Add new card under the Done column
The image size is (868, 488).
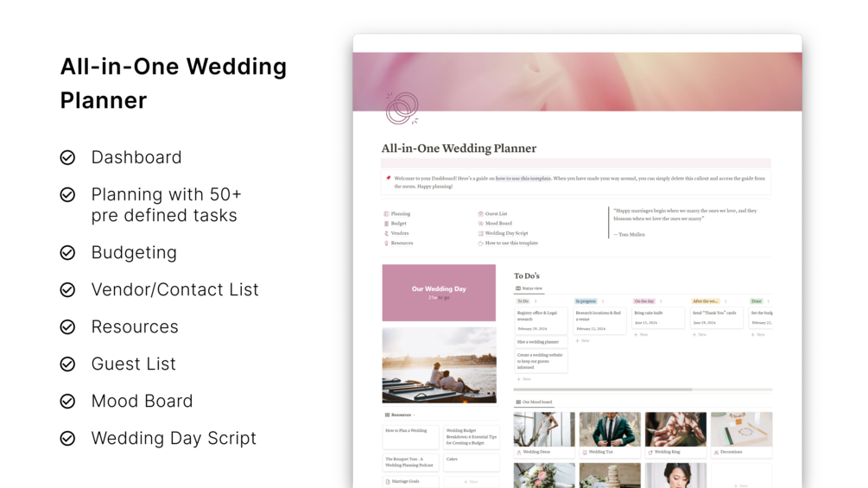(758, 335)
